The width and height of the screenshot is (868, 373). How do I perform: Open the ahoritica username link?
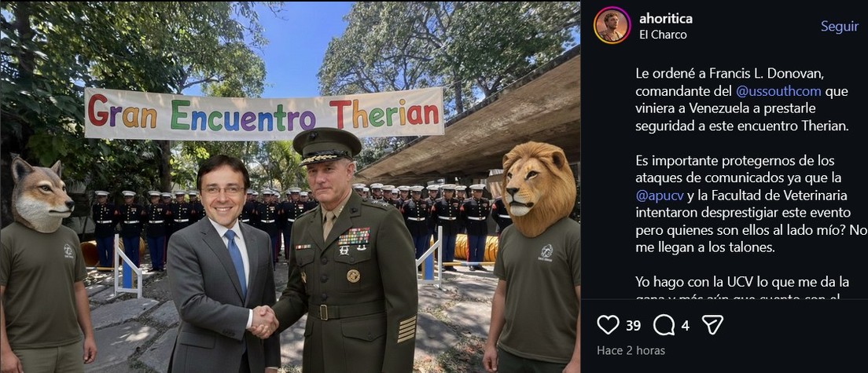click(665, 19)
